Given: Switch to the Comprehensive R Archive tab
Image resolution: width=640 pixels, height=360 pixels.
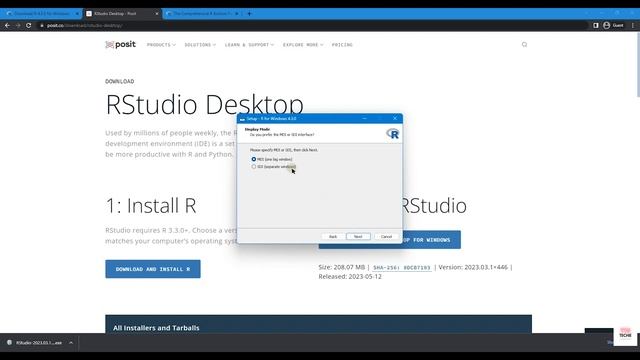Looking at the screenshot, I should [x=202, y=13].
